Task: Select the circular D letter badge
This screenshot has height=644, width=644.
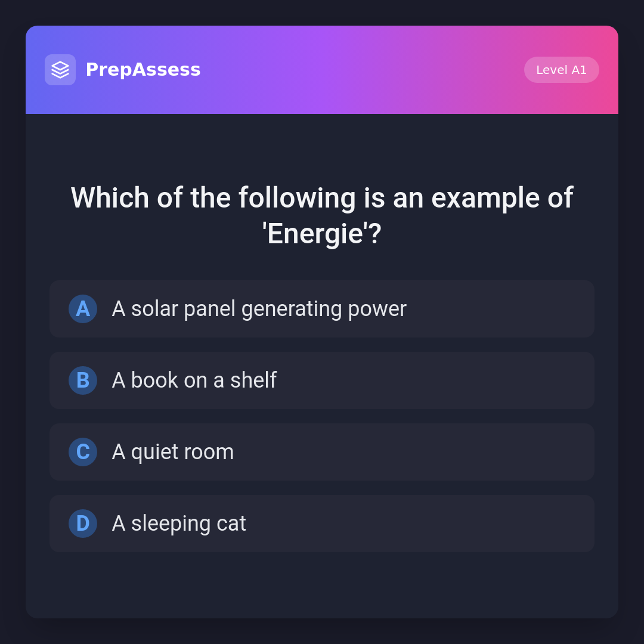Action: pos(83,524)
